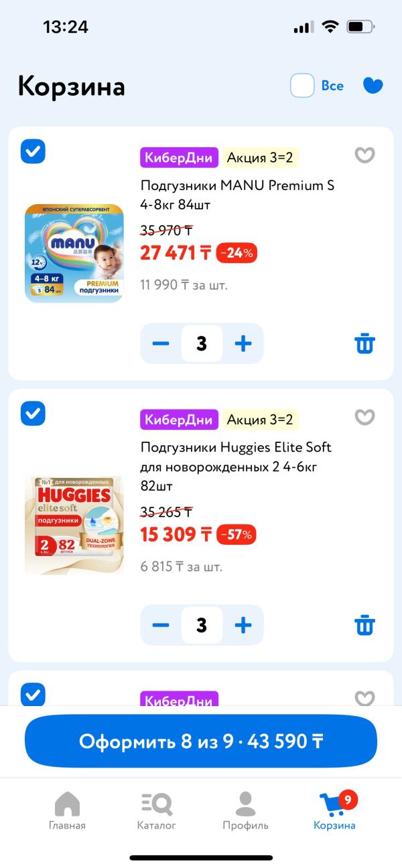Check the 'Все' select-all checkbox
Screen dimensions: 402x868
[x=302, y=86]
